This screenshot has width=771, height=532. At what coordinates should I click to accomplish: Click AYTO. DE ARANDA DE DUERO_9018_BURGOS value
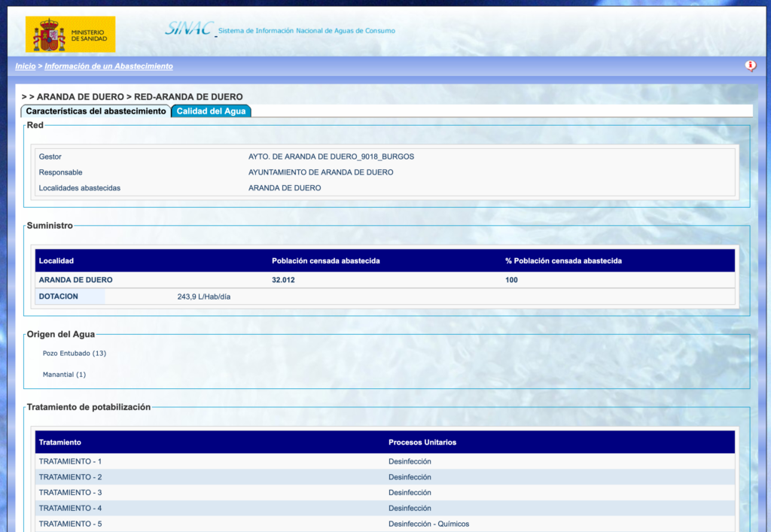click(x=331, y=157)
